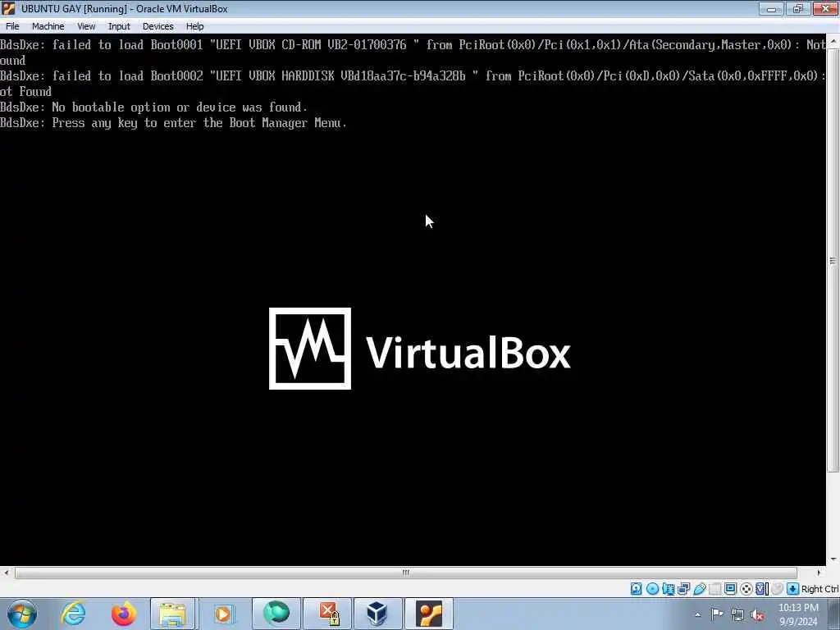
Task: Close the VirtualBox VM window
Action: pyautogui.click(x=825, y=8)
